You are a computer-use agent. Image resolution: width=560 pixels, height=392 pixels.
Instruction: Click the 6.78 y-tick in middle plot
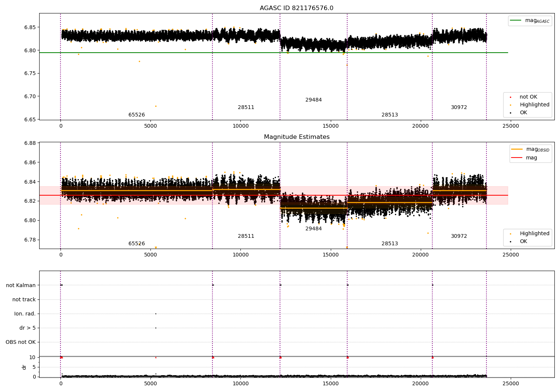30,240
